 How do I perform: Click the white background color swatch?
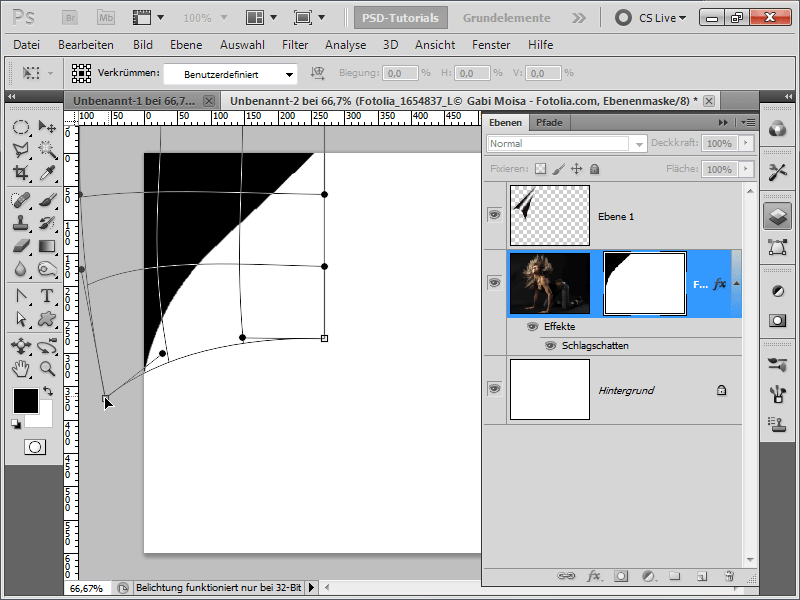pos(43,420)
